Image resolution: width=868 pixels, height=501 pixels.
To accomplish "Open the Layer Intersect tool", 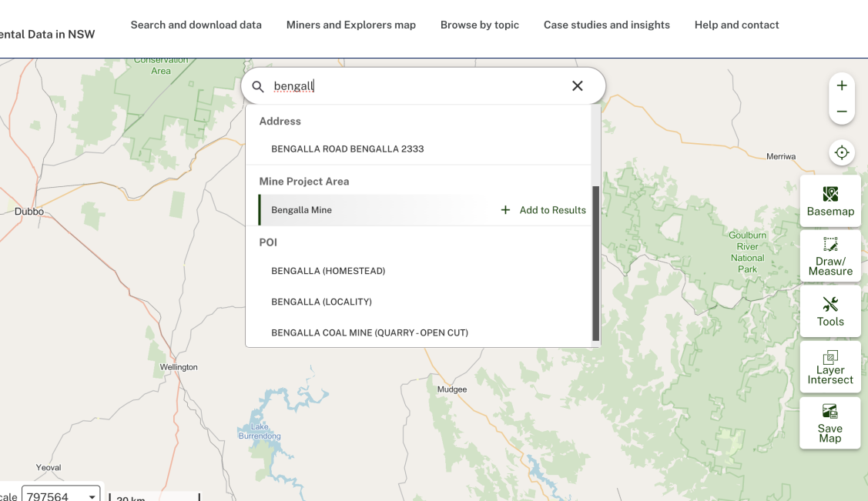I will [x=830, y=367].
